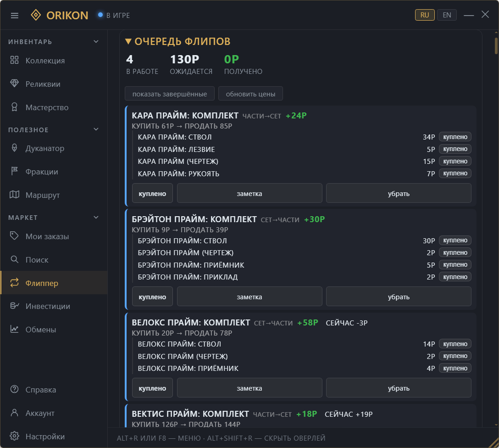Toggle куплено for Велокс Прайм (Чертеж)
The width and height of the screenshot is (499, 448).
455,356
